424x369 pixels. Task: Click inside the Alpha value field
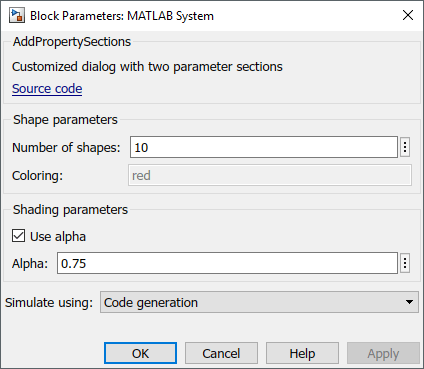[227, 263]
